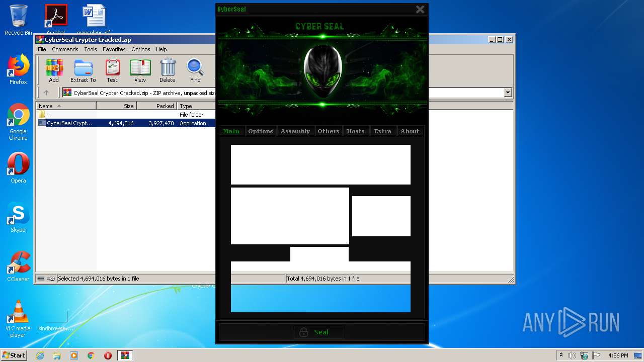Close the CyberSeal window
This screenshot has height=362, width=644.
[x=420, y=9]
